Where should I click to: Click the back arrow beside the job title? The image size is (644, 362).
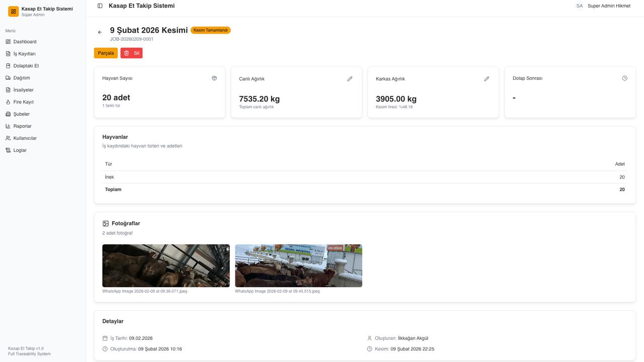coord(100,32)
